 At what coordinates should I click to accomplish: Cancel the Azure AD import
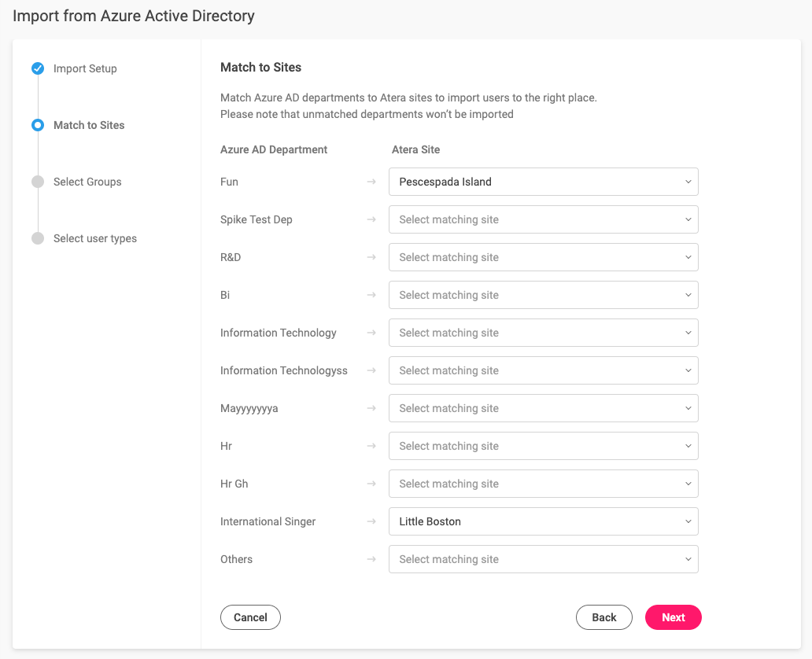pyautogui.click(x=250, y=617)
